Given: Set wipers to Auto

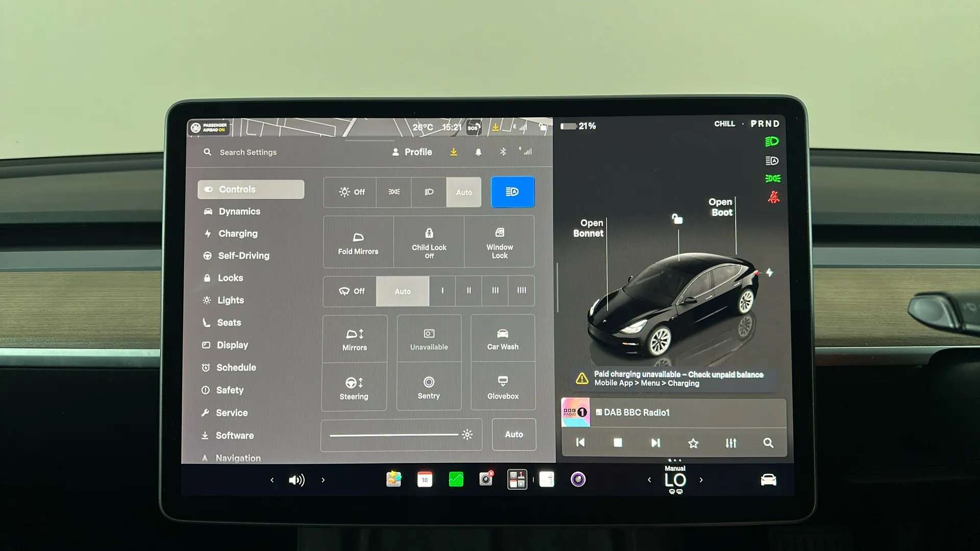Looking at the screenshot, I should click(x=403, y=291).
